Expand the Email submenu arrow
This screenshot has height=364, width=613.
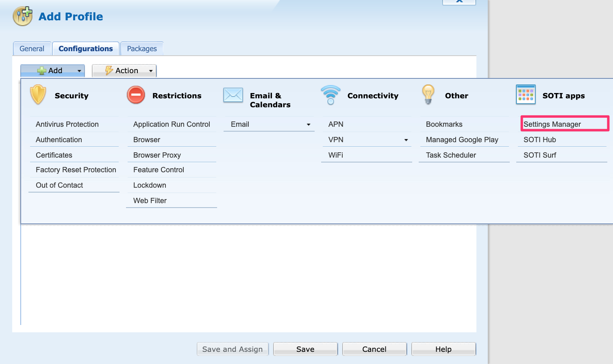309,125
